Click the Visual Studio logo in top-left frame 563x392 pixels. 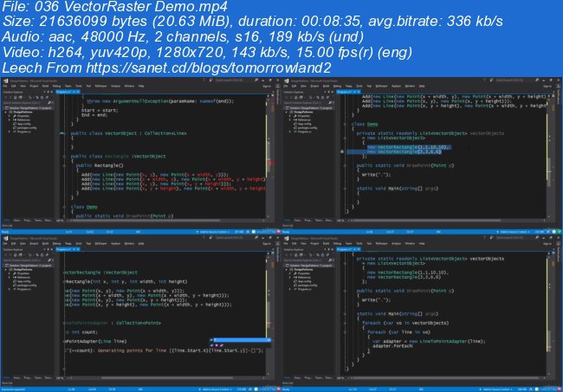pos(4,79)
